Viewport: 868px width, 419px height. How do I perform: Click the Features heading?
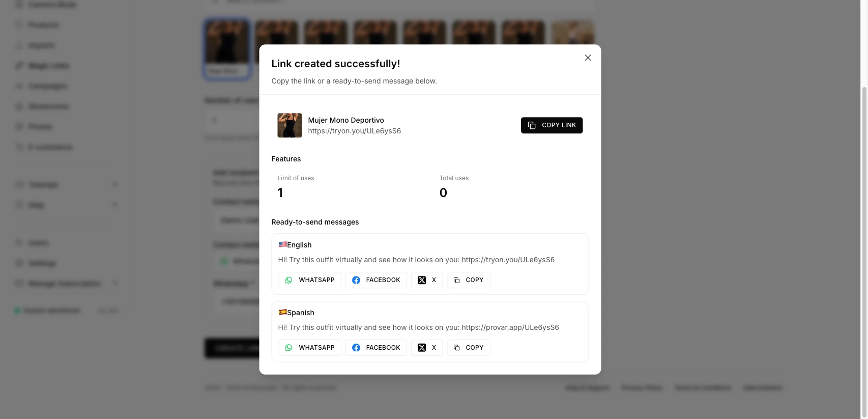point(286,159)
